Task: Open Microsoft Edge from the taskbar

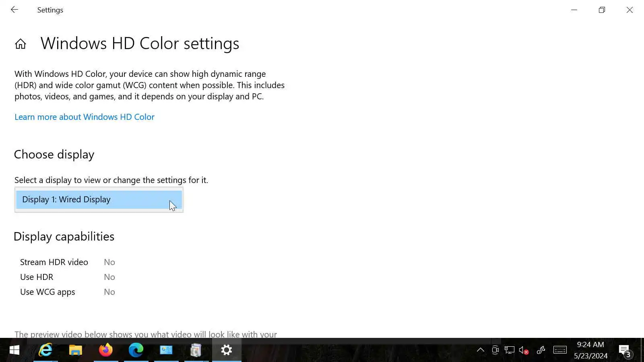Action: pos(136,350)
